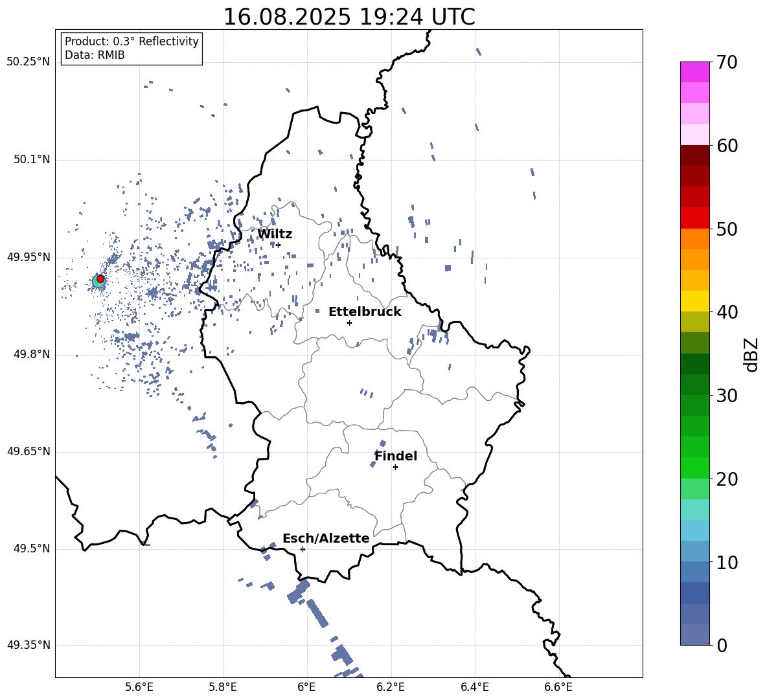Screen dimensions: 767x700
Task: Click the Findel city label
Action: point(396,456)
